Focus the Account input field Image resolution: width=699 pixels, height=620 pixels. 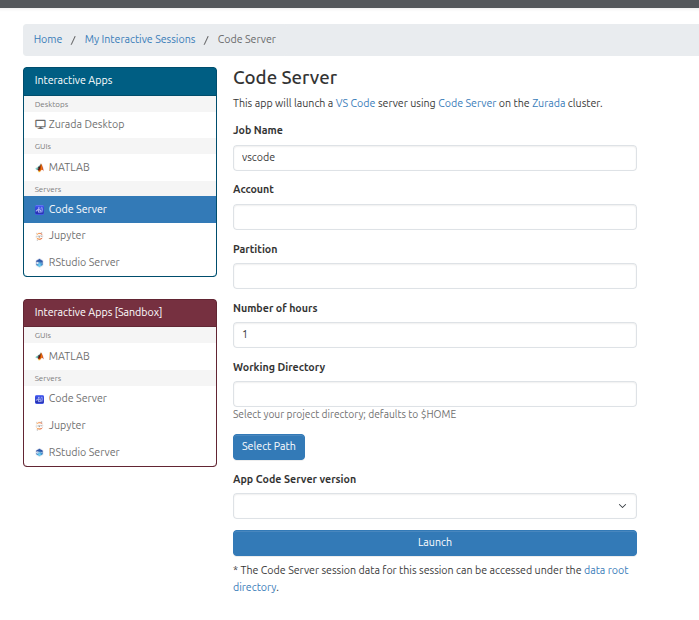[x=435, y=217]
